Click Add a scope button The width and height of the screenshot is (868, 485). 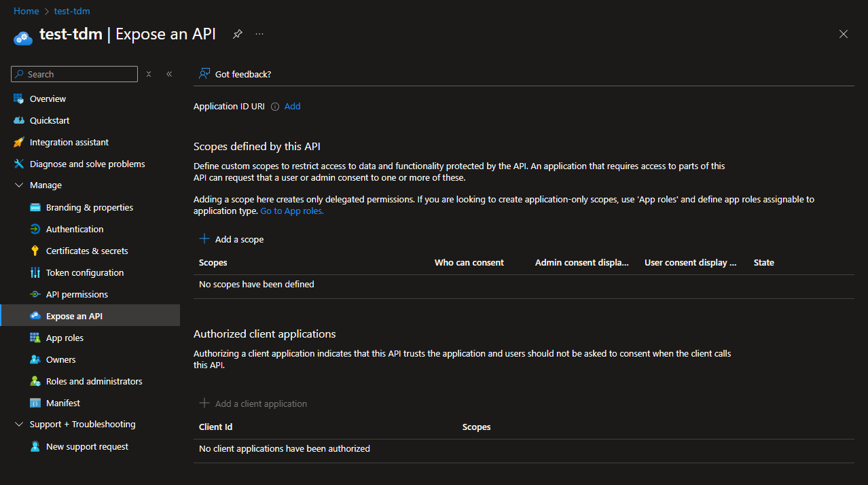[232, 239]
